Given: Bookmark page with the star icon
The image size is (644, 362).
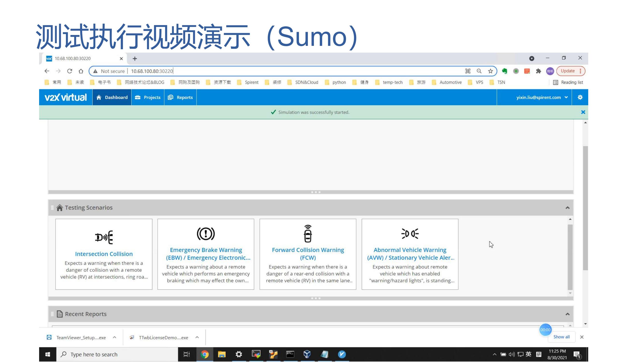Looking at the screenshot, I should pyautogui.click(x=490, y=71).
